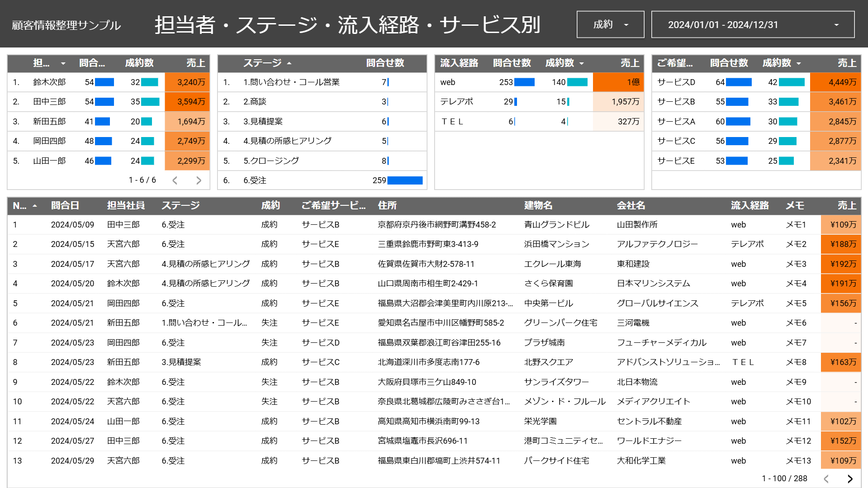868x488 pixels.
Task: Go to previous page of the 1 - 100 / 288 table
Action: coord(826,479)
